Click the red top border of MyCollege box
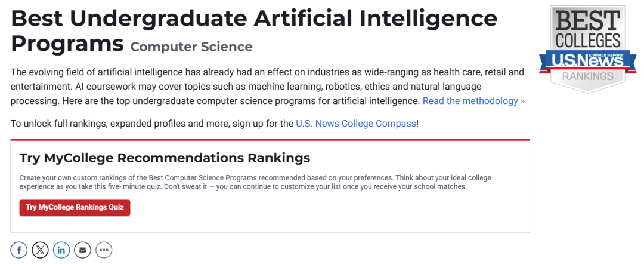The width and height of the screenshot is (644, 264). 270,140
